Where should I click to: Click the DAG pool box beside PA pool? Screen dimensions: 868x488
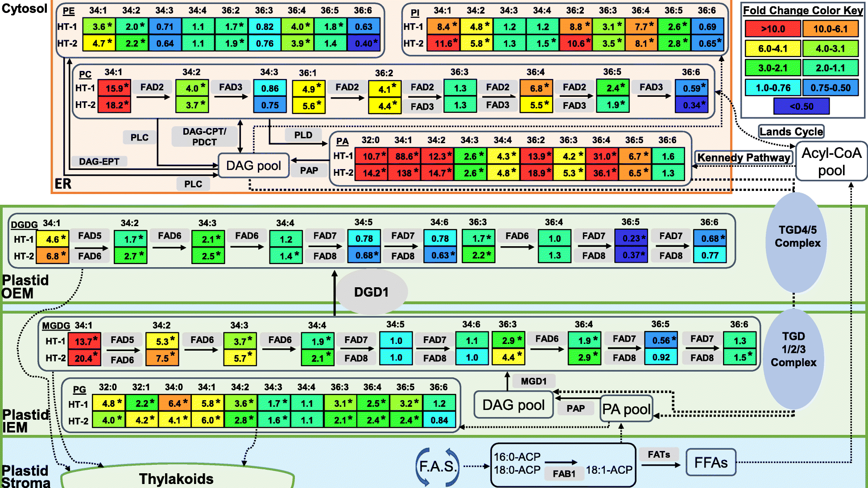(513, 405)
